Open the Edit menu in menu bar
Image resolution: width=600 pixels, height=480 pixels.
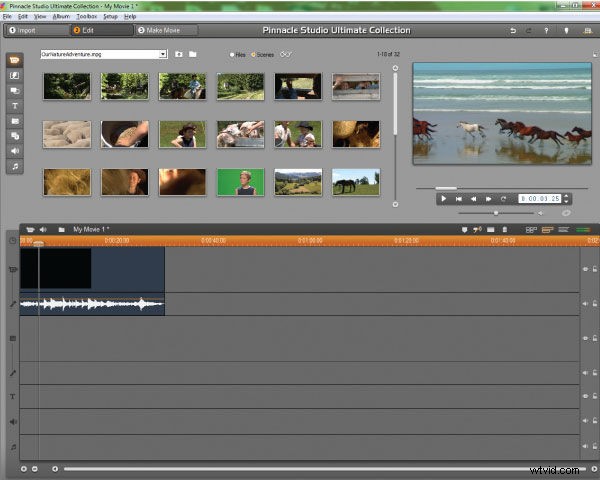click(23, 16)
